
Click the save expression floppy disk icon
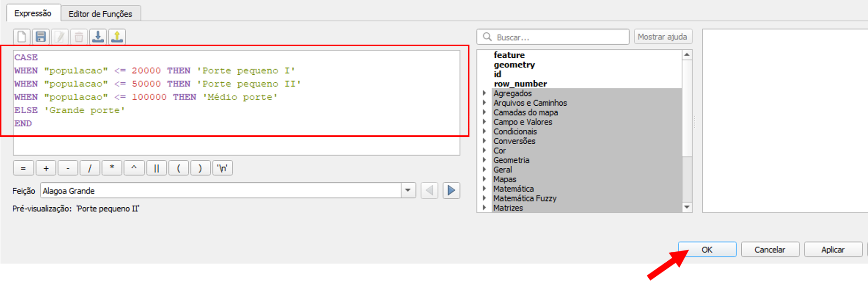click(x=41, y=37)
